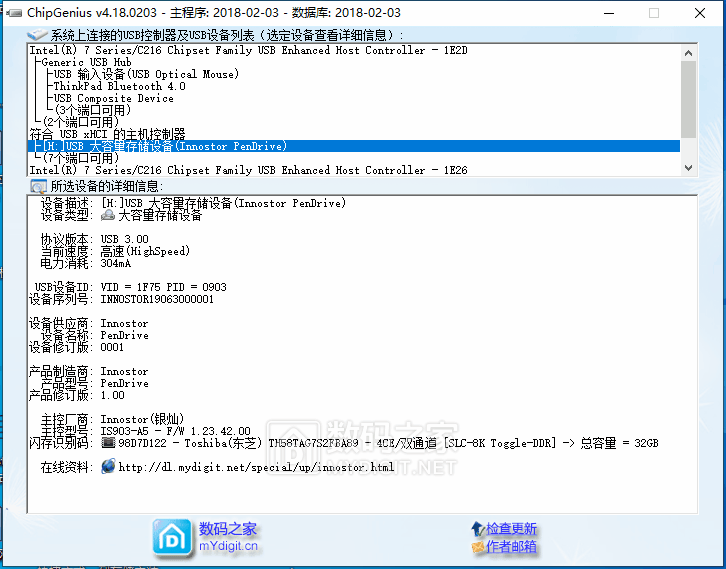Select USB Optical Mouse input device entry
The width and height of the screenshot is (726, 569).
pos(146,74)
